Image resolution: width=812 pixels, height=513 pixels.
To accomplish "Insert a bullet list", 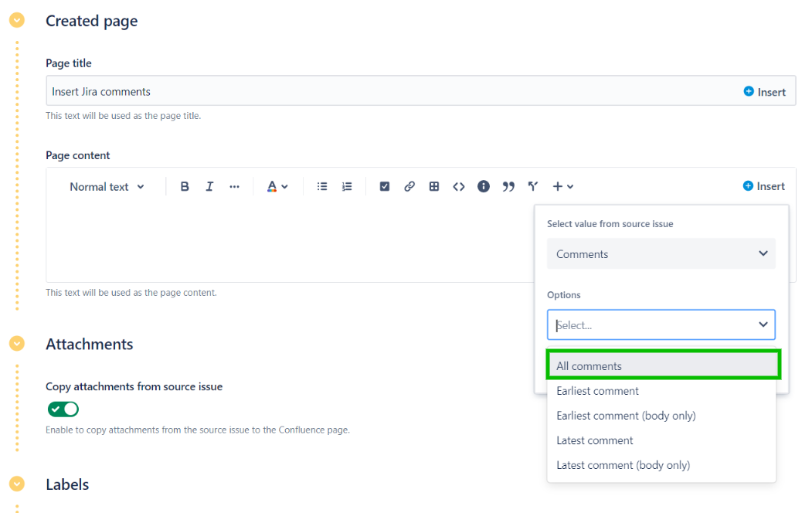I will pos(322,186).
